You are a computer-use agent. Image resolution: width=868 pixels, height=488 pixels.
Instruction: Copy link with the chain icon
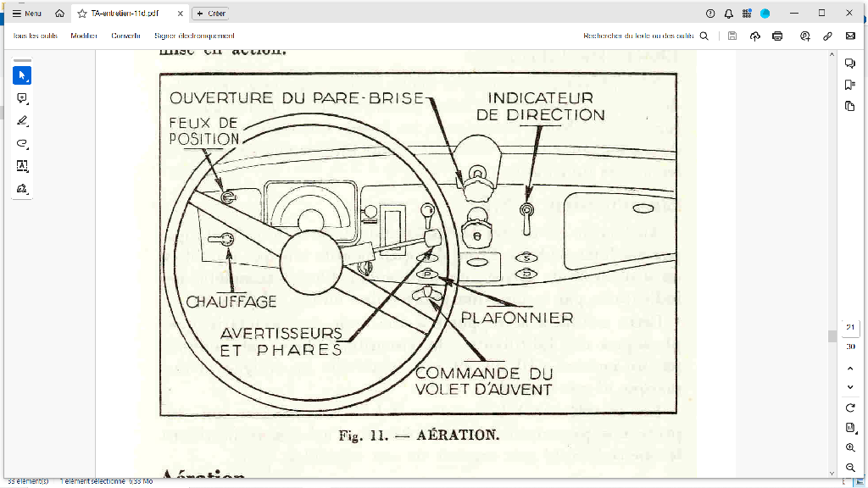pos(827,36)
